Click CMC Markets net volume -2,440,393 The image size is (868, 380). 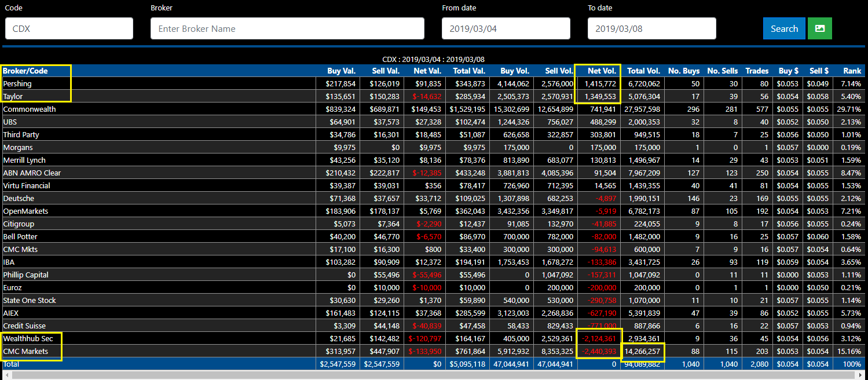(x=599, y=351)
